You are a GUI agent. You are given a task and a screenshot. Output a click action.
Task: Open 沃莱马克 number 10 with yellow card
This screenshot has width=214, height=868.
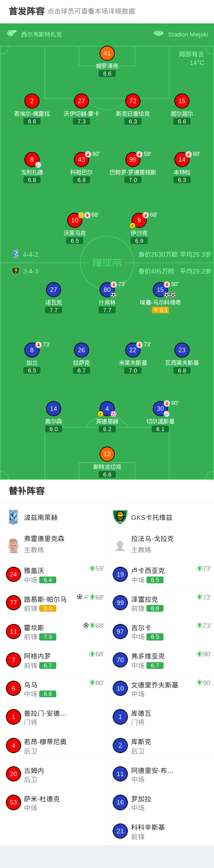[75, 220]
